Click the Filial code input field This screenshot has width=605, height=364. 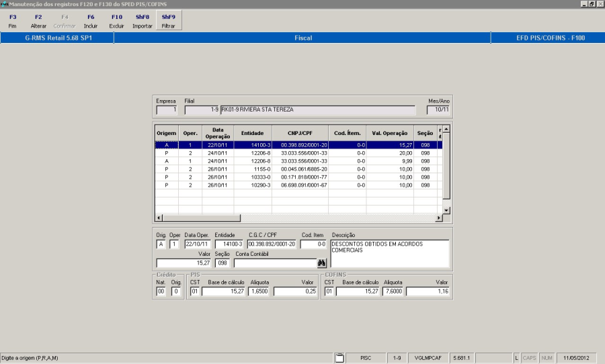pyautogui.click(x=202, y=110)
